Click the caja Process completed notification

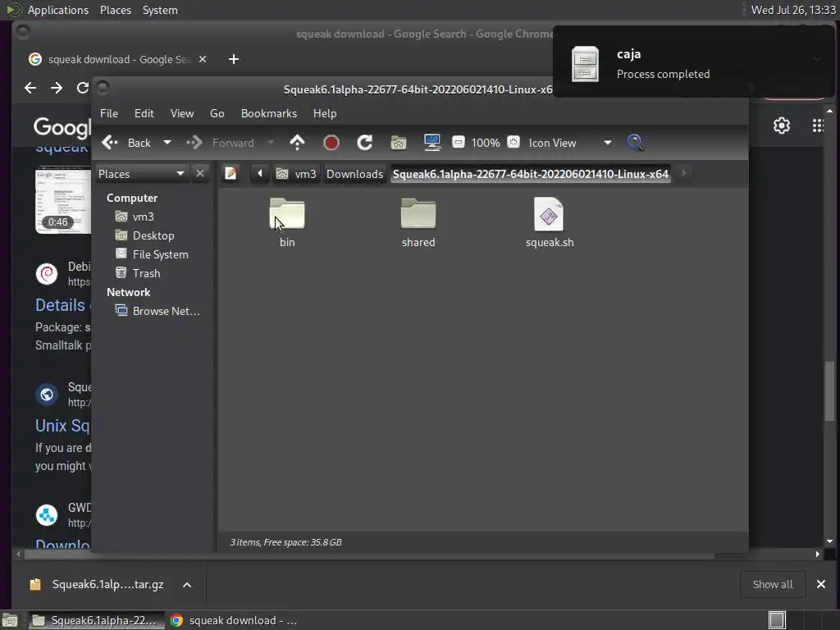point(693,63)
